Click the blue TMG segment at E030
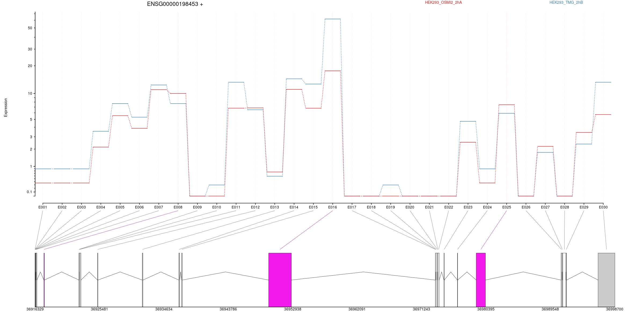Image resolution: width=644 pixels, height=322 pixels. [603, 82]
